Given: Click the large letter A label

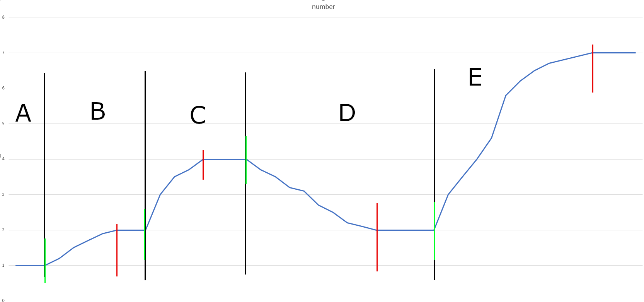Looking at the screenshot, I should pyautogui.click(x=23, y=113).
